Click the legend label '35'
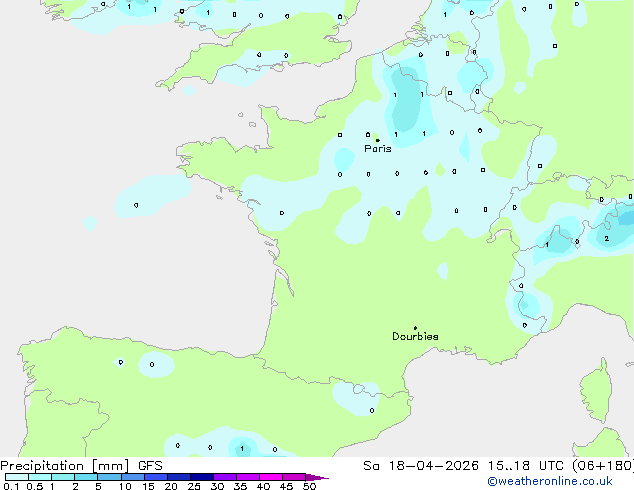The width and height of the screenshot is (634, 490). 240,486
